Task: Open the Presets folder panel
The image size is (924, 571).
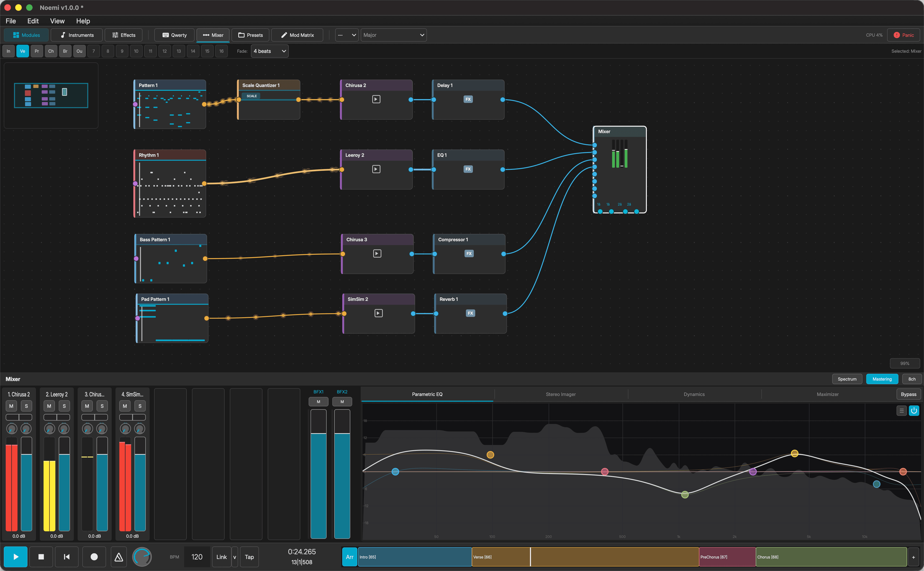Action: coord(250,35)
